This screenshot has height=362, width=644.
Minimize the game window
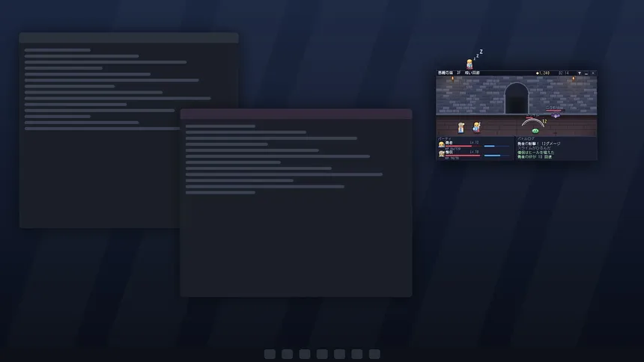586,73
